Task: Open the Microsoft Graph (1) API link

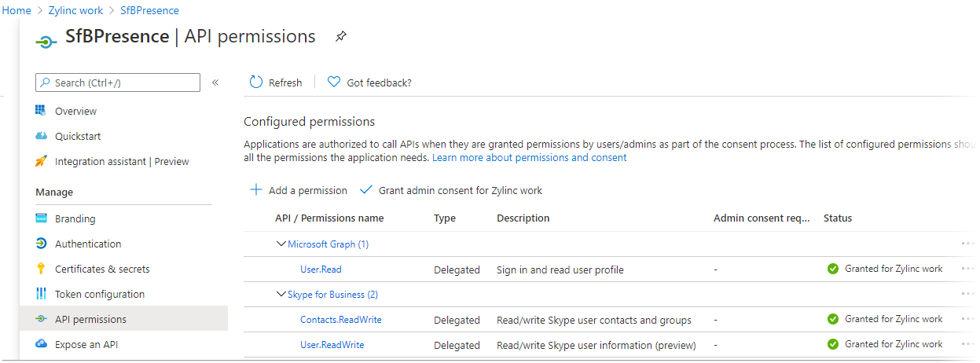Action: pos(328,244)
